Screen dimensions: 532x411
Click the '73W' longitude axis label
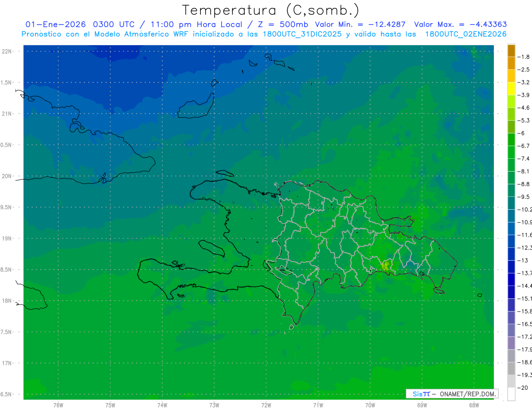214,405
